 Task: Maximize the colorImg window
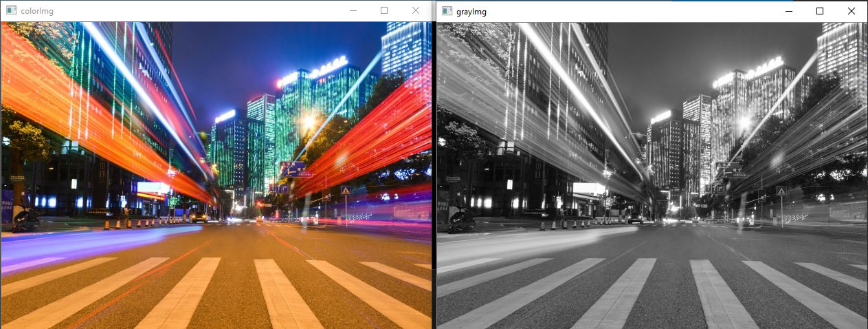point(384,10)
